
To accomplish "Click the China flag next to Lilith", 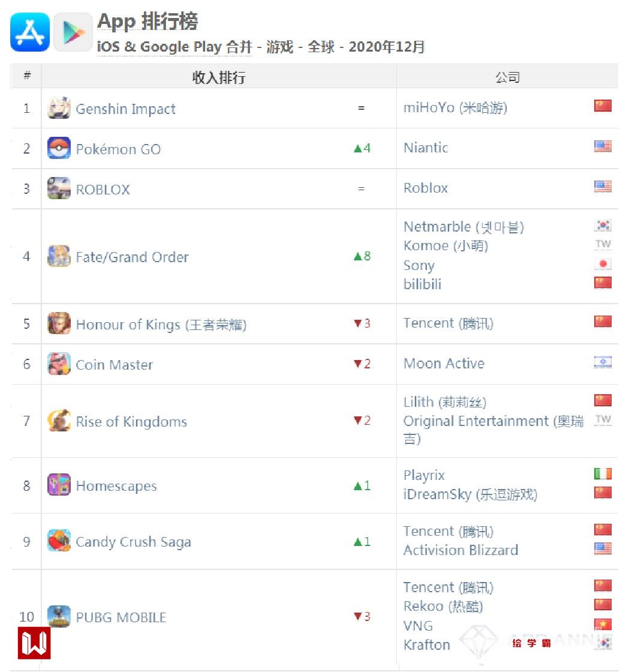I will coord(603,400).
